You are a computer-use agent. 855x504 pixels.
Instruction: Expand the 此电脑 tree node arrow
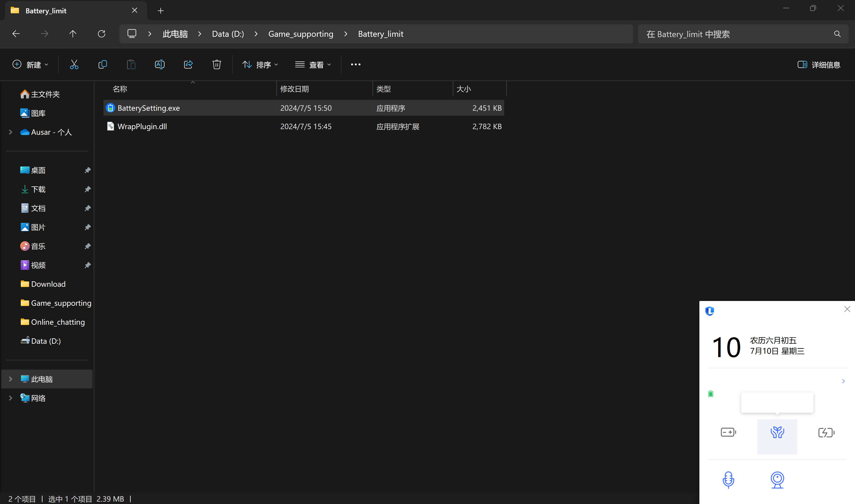[x=10, y=379]
